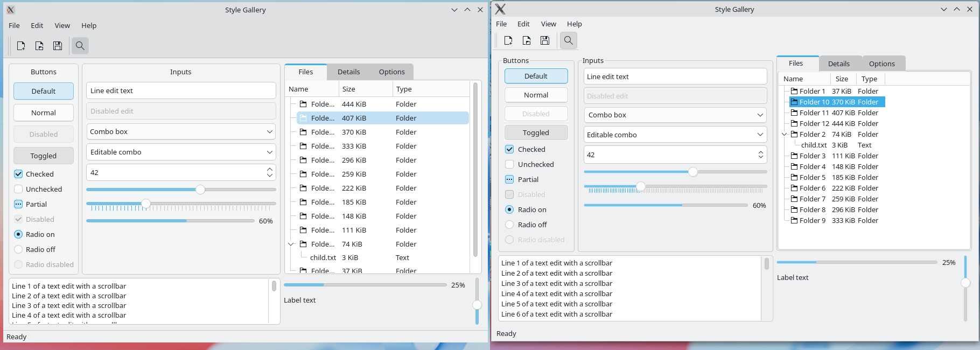Open the View menu in right window
The height and width of the screenshot is (350, 980).
coord(549,24)
